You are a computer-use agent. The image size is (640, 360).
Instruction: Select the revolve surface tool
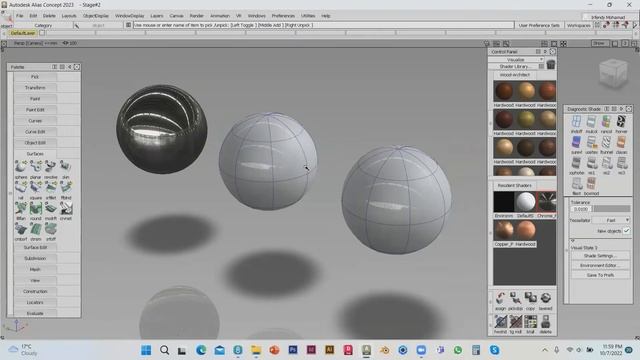[51, 167]
